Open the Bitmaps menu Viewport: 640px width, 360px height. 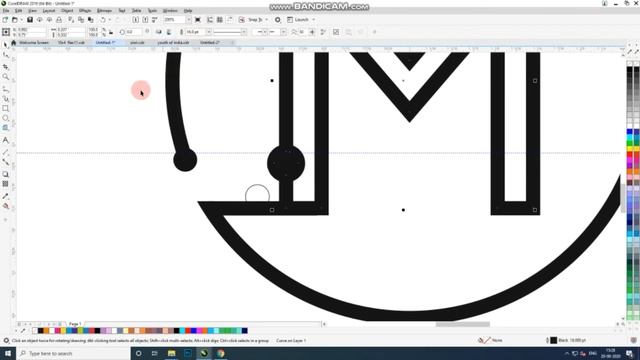coord(104,11)
